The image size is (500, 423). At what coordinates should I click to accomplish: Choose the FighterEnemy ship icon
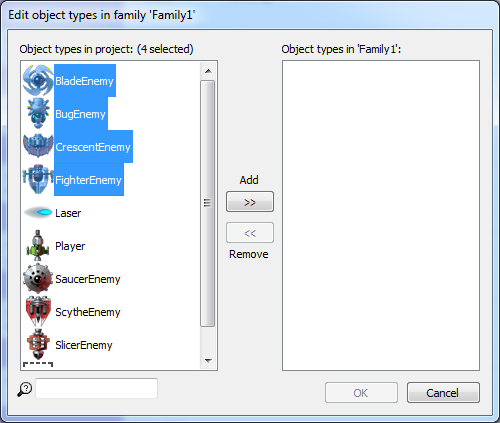[x=38, y=179]
